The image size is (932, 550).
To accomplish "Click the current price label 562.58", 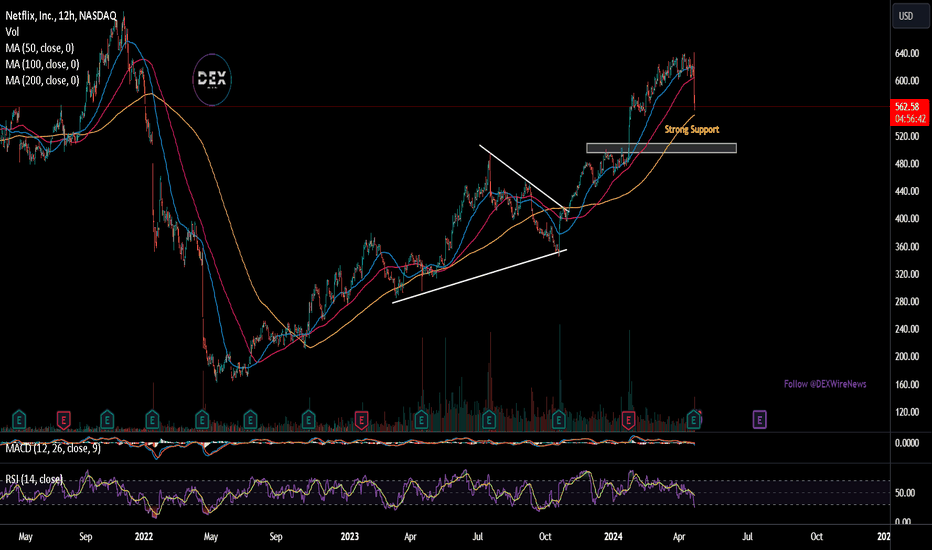I will coord(907,107).
